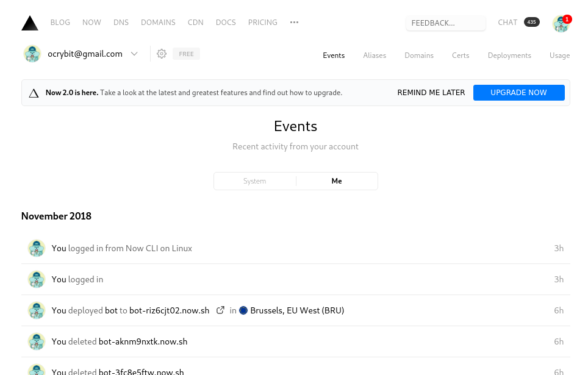588x375 pixels.
Task: Switch to the Deployments tab
Action: coord(509,55)
